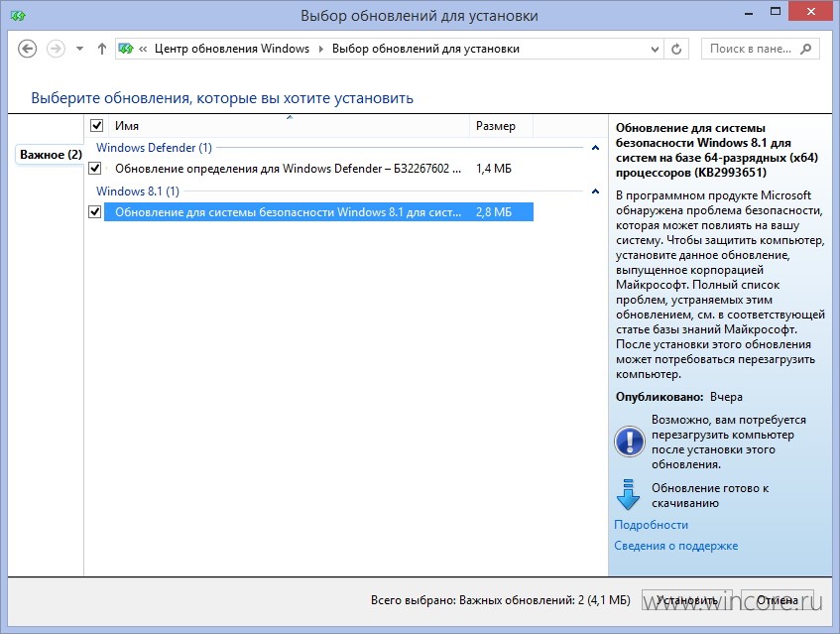Go back with the Back arrow button
Screen dimensions: 840x634
pos(28,49)
